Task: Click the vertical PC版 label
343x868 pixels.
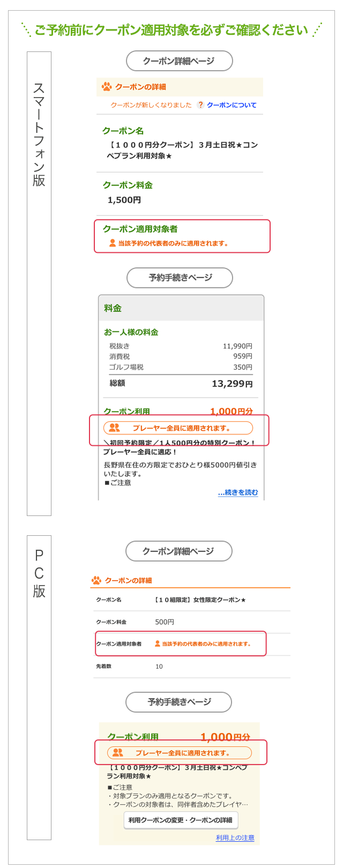Action: pyautogui.click(x=39, y=573)
